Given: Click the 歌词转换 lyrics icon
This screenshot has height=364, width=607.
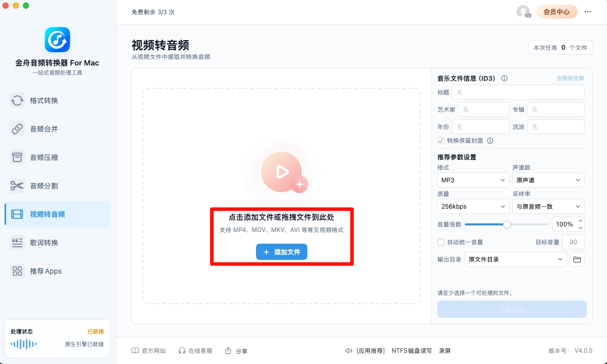Looking at the screenshot, I should [17, 243].
